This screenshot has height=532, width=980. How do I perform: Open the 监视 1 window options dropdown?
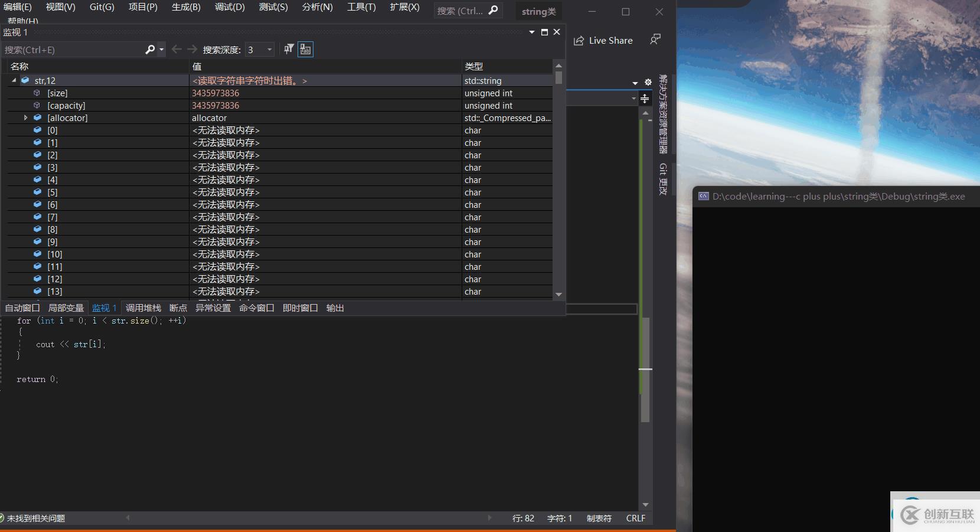click(531, 32)
